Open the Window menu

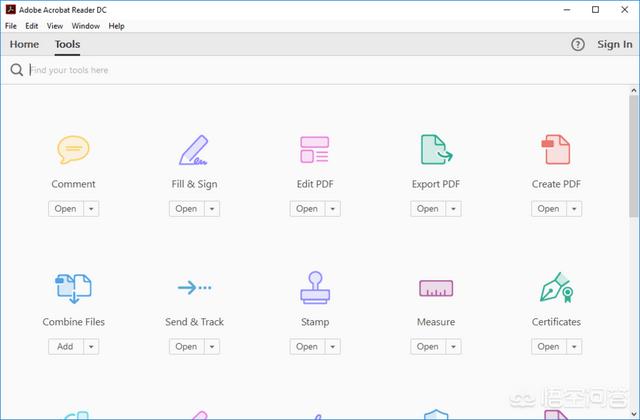(x=86, y=26)
